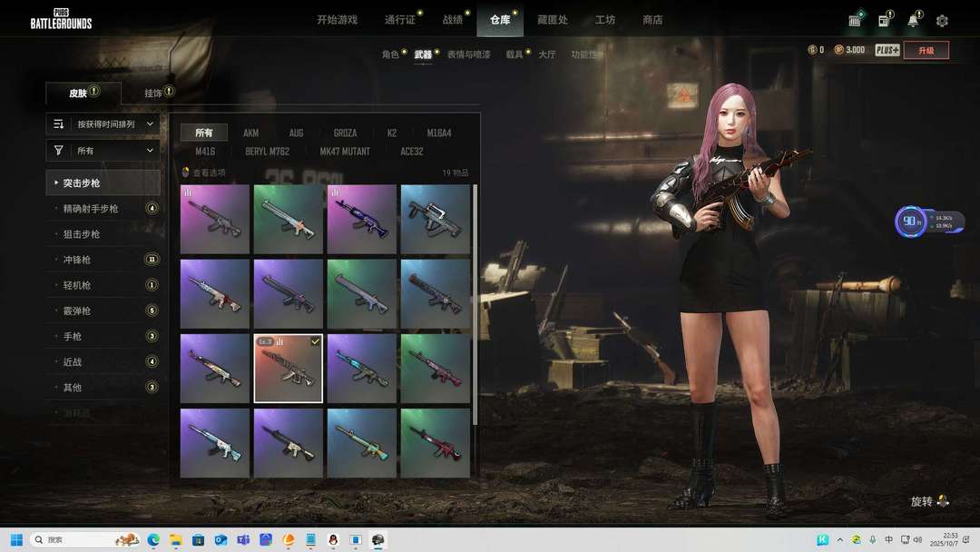The image size is (980, 552).
Task: Filter weapons by BERYL M762
Action: 268,152
